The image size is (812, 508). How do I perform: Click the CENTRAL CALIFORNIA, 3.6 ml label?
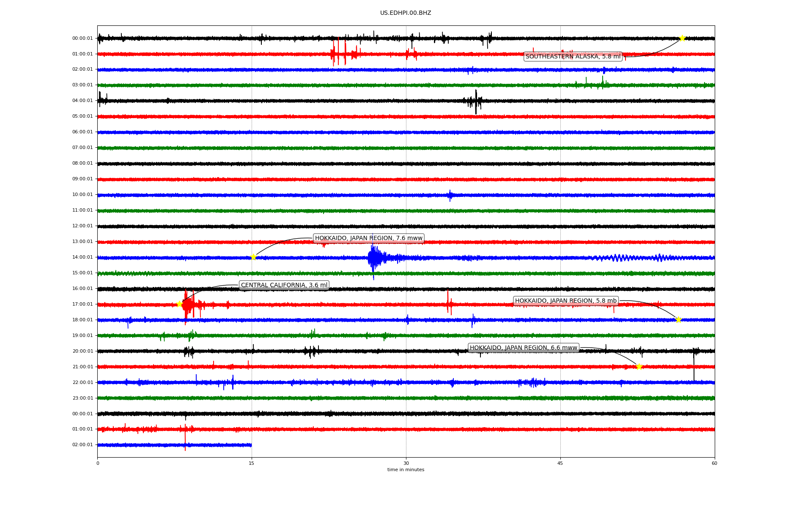point(284,285)
